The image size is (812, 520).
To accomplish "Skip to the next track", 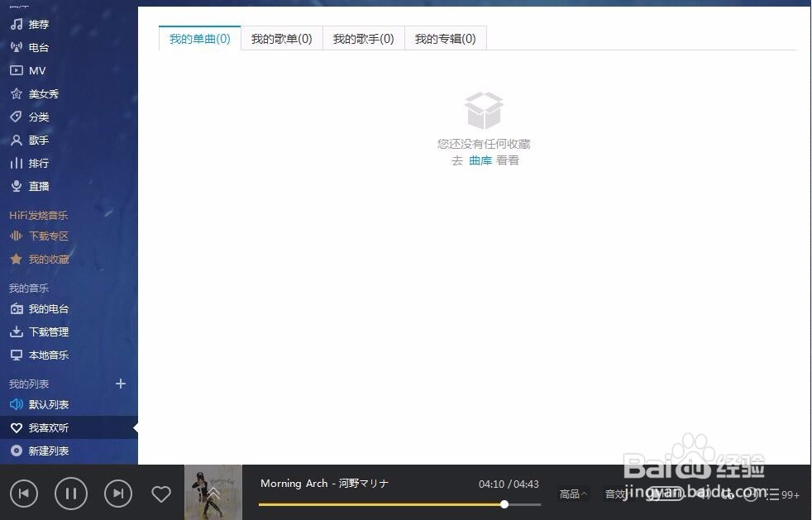I will pos(118,494).
